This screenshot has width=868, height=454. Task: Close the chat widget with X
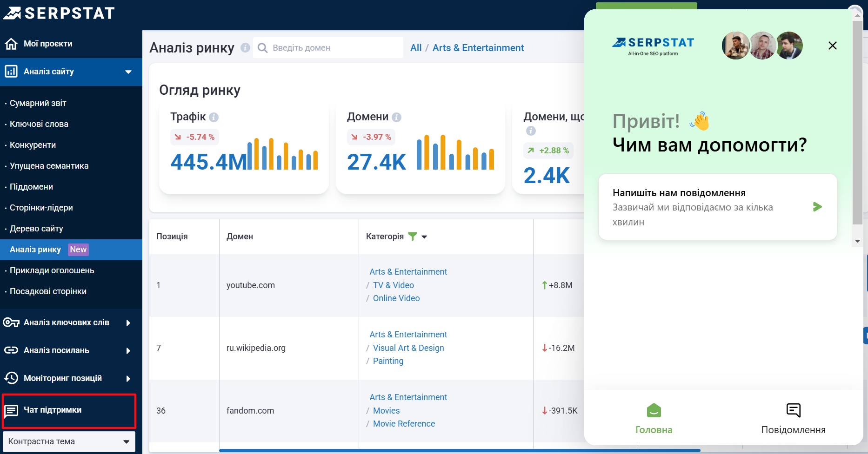pyautogui.click(x=833, y=46)
